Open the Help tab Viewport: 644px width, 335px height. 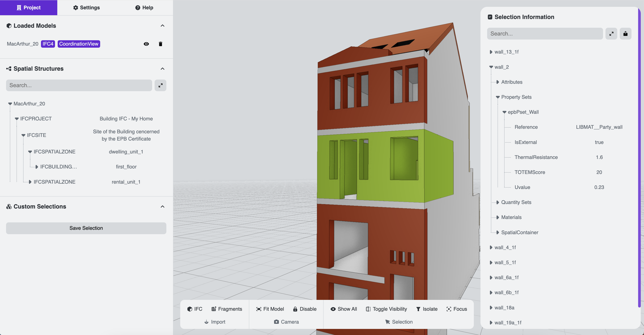coord(144,8)
